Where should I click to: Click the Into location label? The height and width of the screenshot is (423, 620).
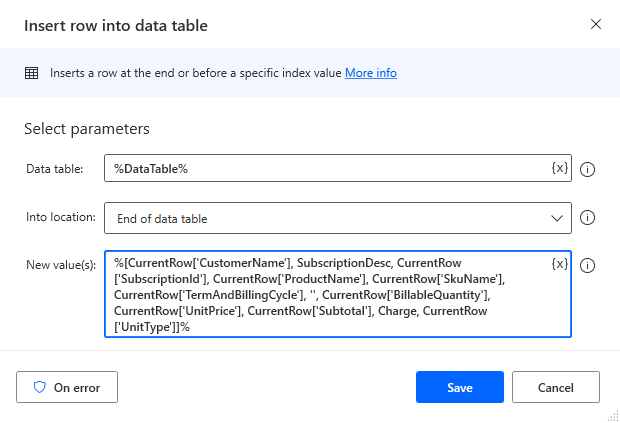61,217
